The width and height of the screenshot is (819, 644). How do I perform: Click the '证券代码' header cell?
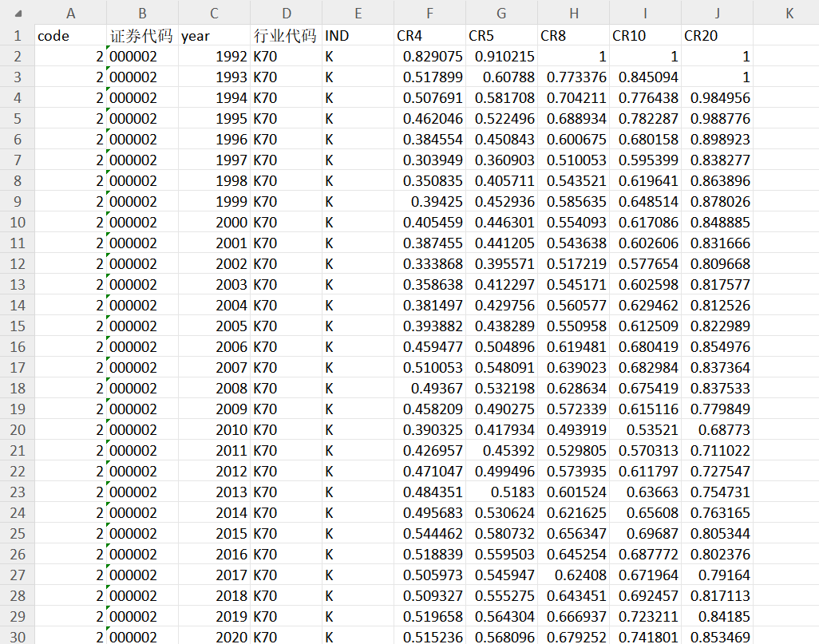pyautogui.click(x=142, y=36)
